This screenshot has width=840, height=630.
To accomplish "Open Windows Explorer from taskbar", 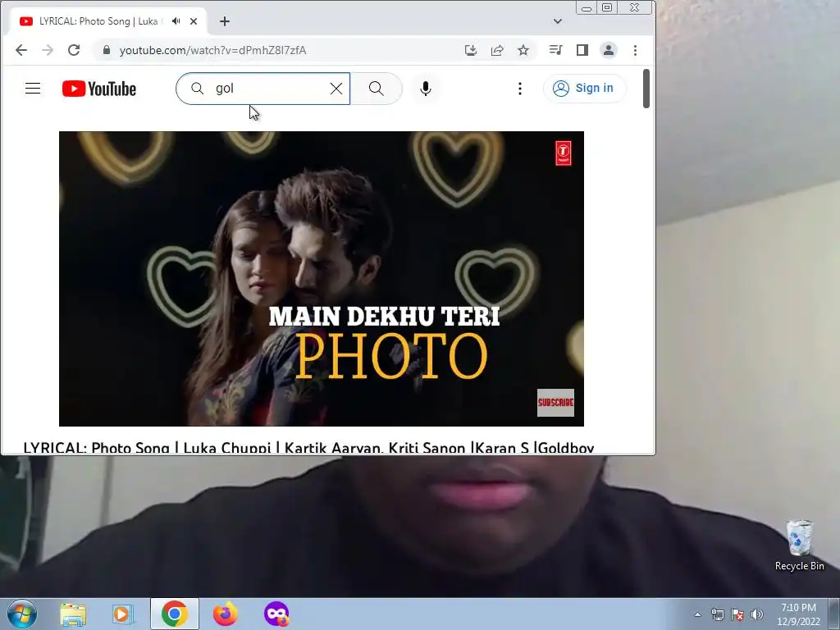I will 73,614.
